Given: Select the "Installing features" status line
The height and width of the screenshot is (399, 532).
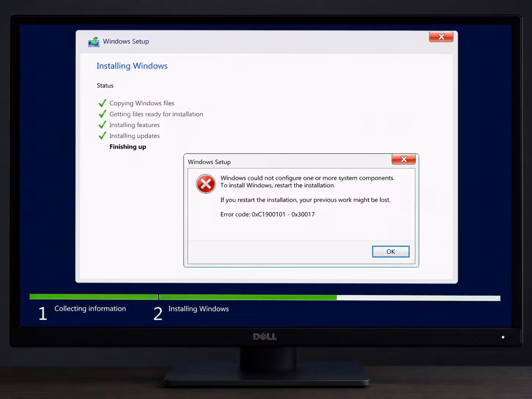Looking at the screenshot, I should 134,125.
